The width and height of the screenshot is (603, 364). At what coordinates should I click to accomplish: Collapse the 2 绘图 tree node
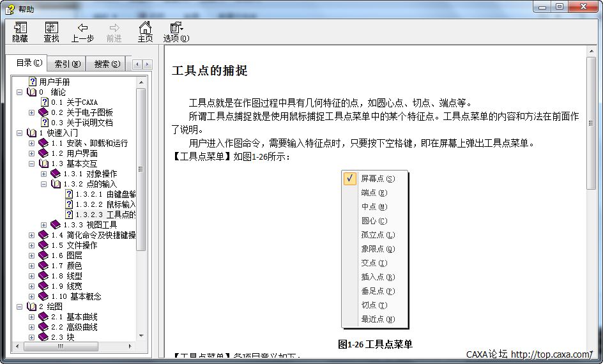pyautogui.click(x=19, y=307)
